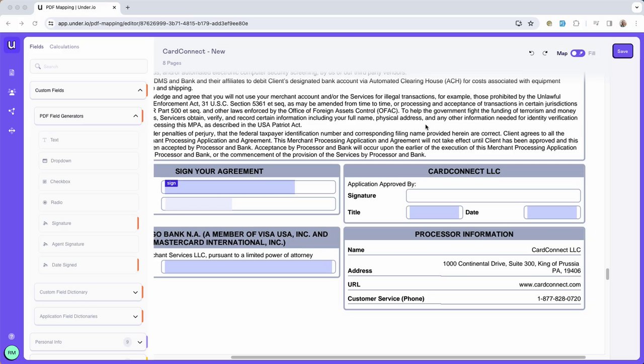
Task: Save the PDF mapping
Action: pyautogui.click(x=622, y=51)
